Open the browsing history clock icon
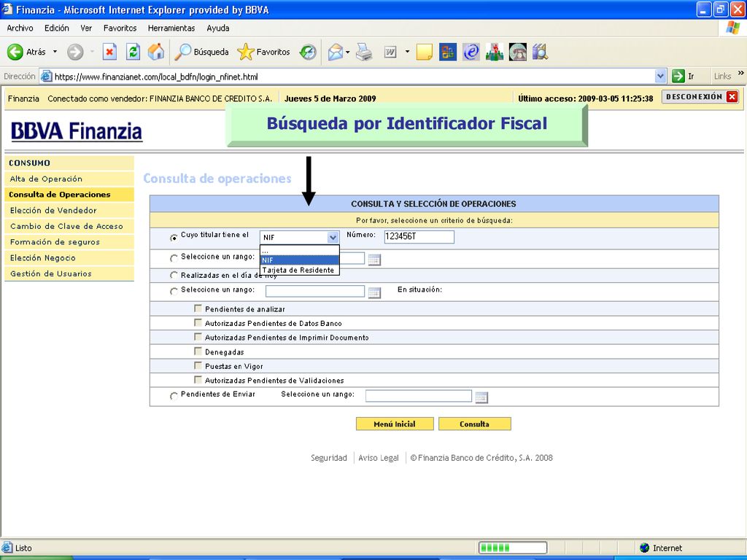The width and height of the screenshot is (747, 560). point(308,52)
